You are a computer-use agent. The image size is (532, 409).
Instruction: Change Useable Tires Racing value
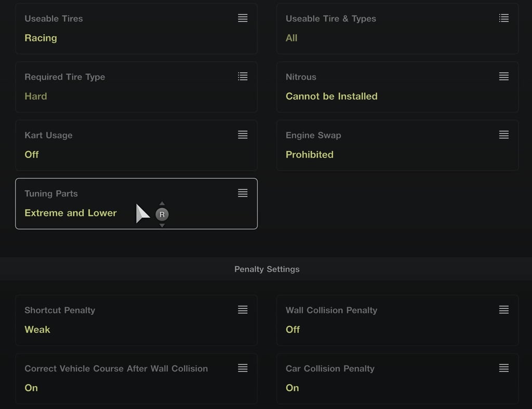tap(41, 37)
